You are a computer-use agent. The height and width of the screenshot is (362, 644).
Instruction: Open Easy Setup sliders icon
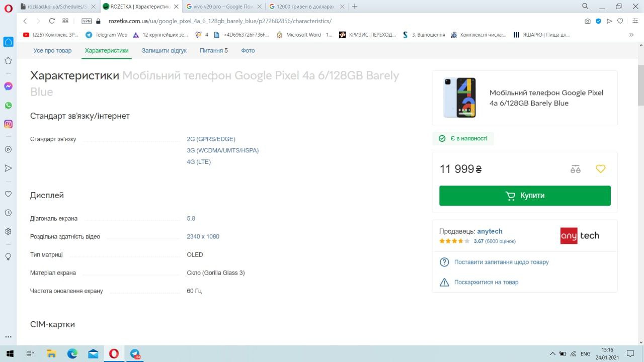pyautogui.click(x=634, y=21)
